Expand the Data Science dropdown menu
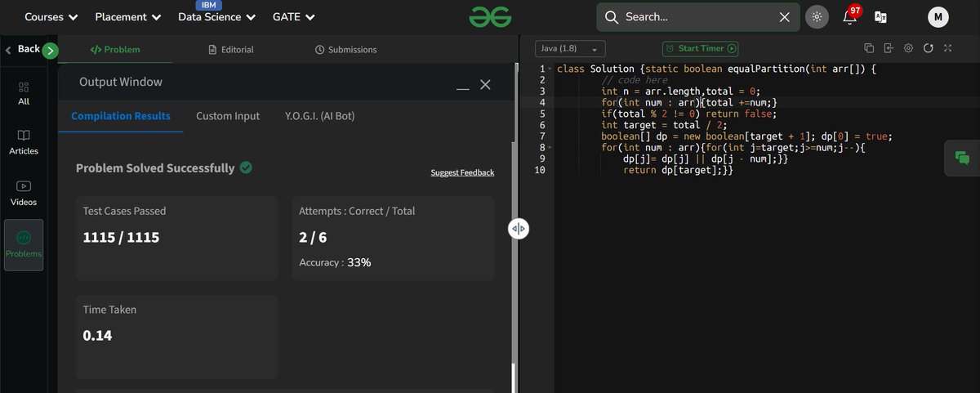 (x=216, y=16)
